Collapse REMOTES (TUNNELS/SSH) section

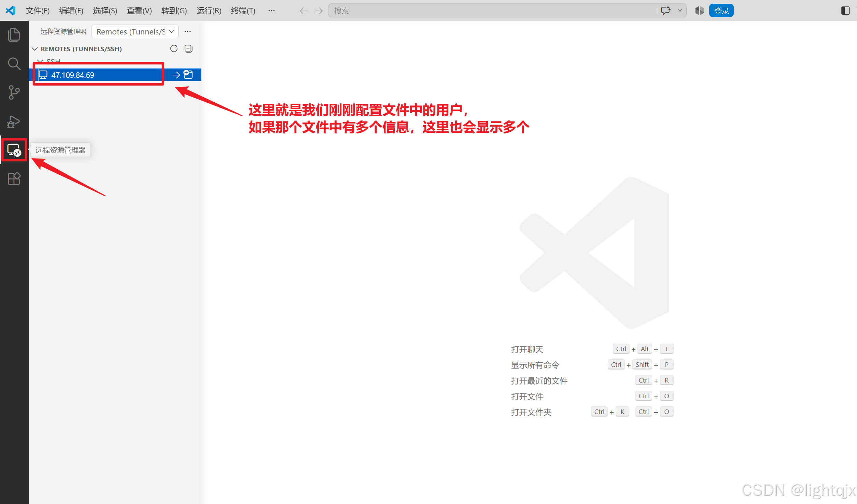pyautogui.click(x=35, y=49)
